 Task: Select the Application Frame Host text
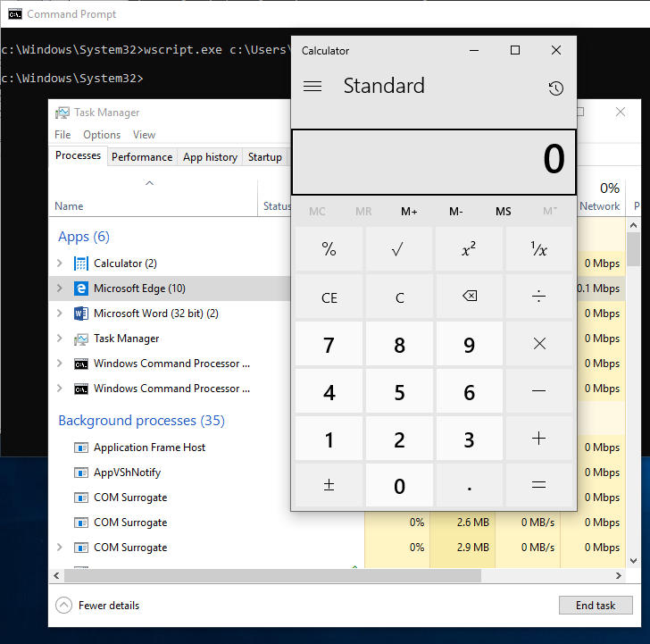tap(149, 447)
